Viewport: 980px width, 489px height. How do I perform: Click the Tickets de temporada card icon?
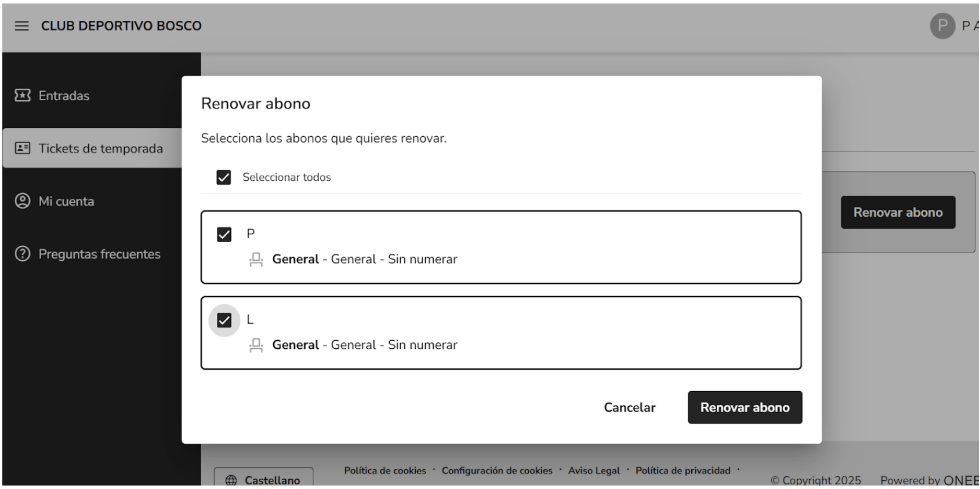click(x=23, y=148)
